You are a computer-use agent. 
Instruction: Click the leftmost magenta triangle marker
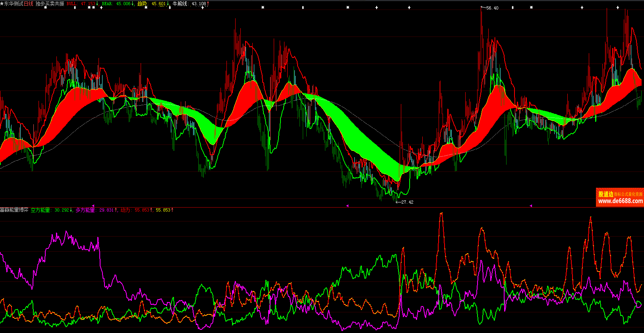pos(93,206)
